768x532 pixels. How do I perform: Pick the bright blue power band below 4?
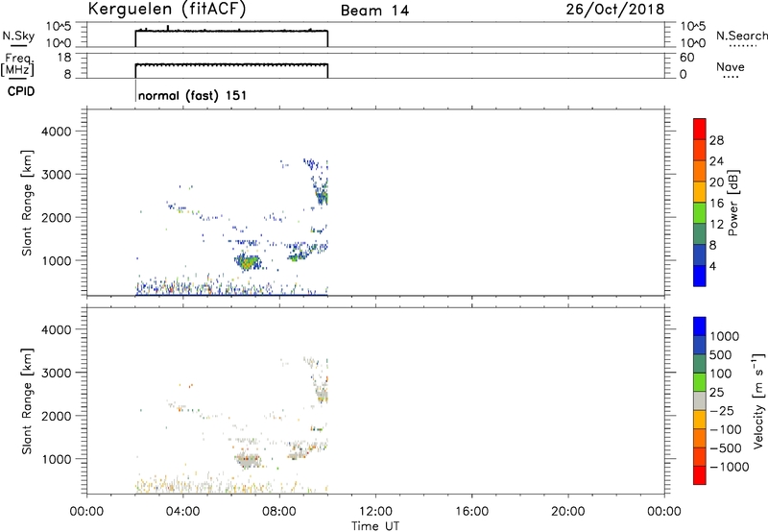pyautogui.click(x=700, y=276)
